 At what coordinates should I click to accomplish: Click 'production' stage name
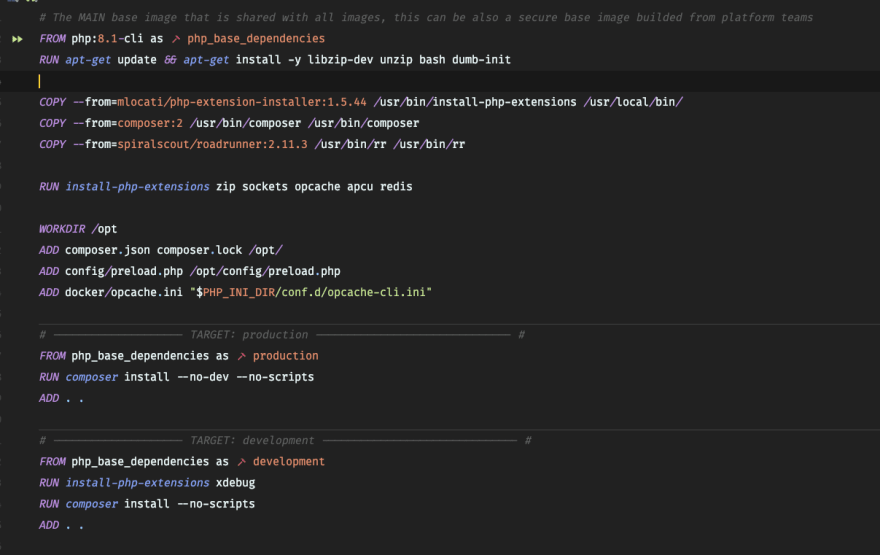coord(285,356)
